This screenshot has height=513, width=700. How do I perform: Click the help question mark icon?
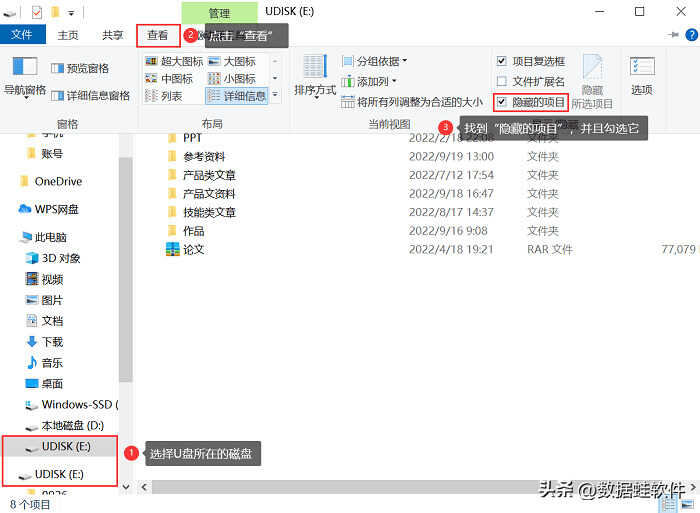(692, 34)
